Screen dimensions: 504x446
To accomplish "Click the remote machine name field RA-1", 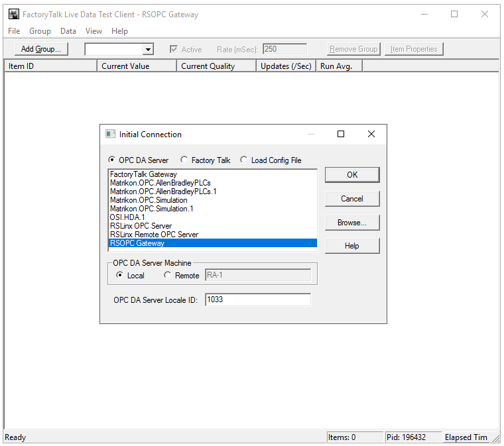I will [258, 275].
